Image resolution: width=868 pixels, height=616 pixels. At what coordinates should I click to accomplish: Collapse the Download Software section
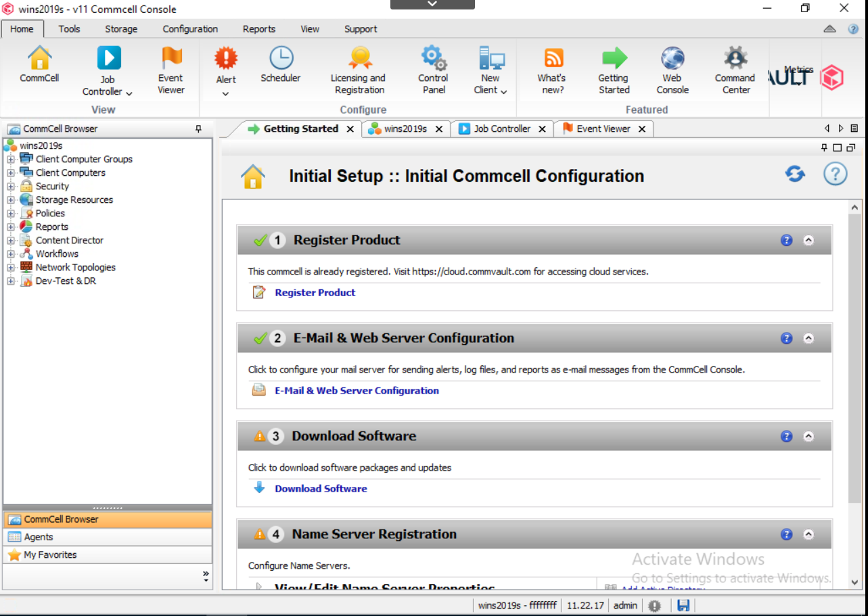coord(808,436)
